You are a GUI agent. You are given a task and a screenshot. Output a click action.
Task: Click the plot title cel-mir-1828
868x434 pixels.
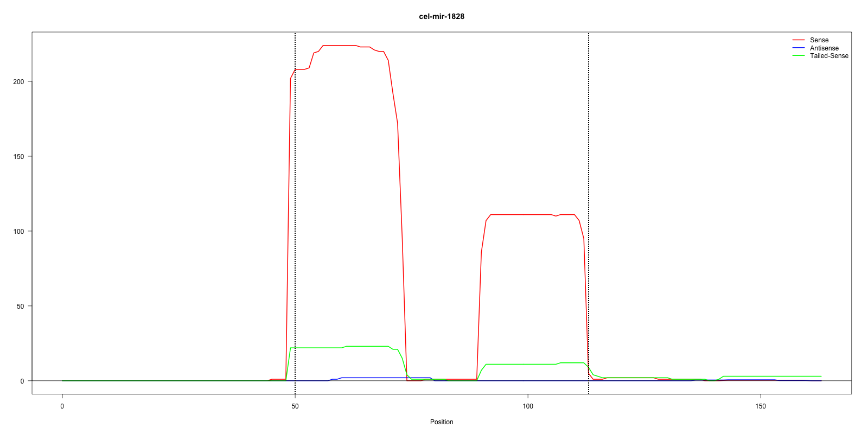[442, 16]
